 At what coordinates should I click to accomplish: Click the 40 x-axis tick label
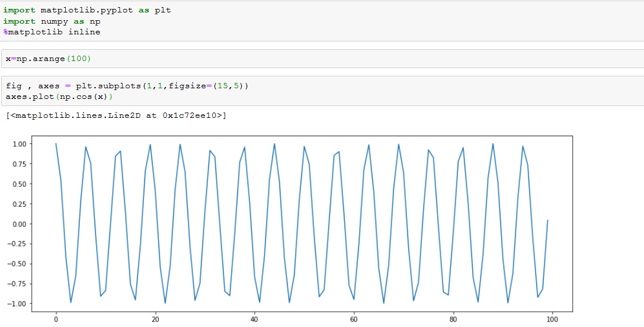coord(255,319)
